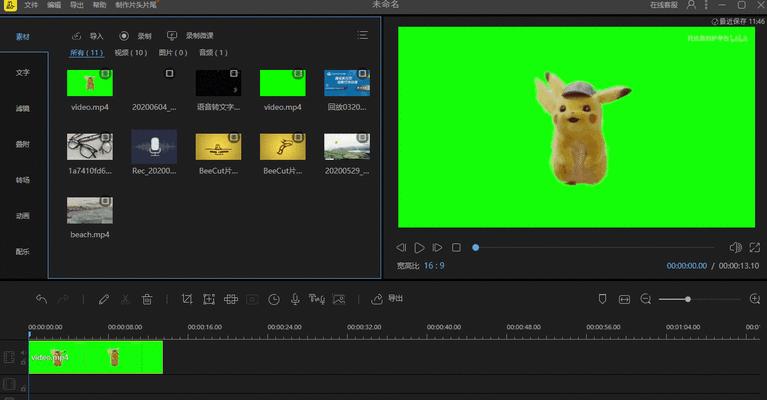
Task: Zoom out the timeline with the minus icon
Action: click(646, 299)
